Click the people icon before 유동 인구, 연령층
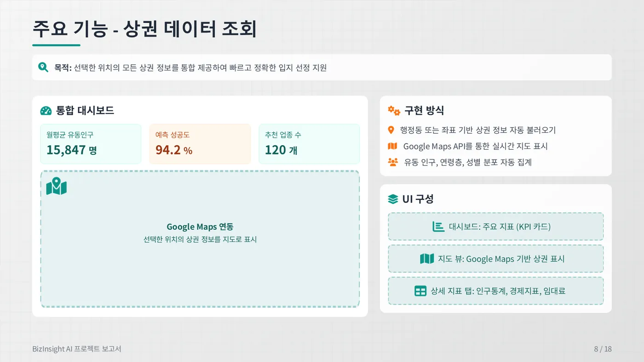Image resolution: width=644 pixels, height=362 pixels. (x=393, y=162)
